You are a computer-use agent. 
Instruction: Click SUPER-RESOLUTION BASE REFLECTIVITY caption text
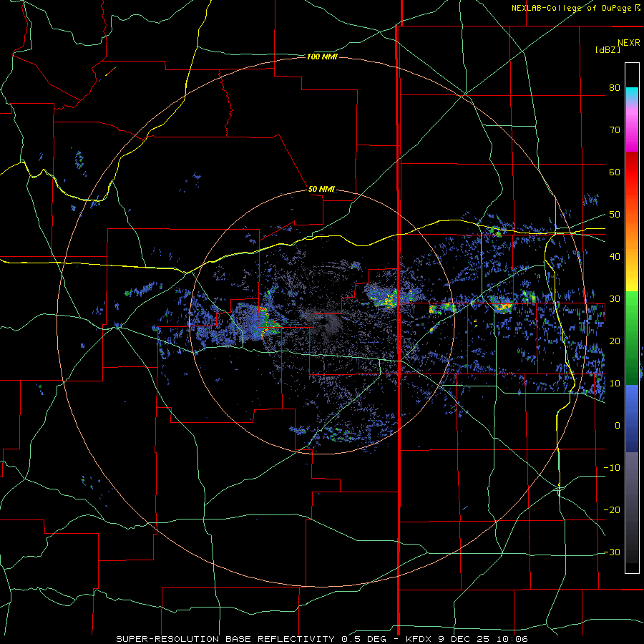point(225,639)
